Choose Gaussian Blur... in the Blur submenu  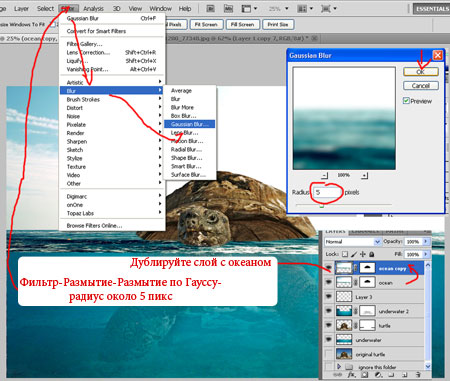pos(190,124)
